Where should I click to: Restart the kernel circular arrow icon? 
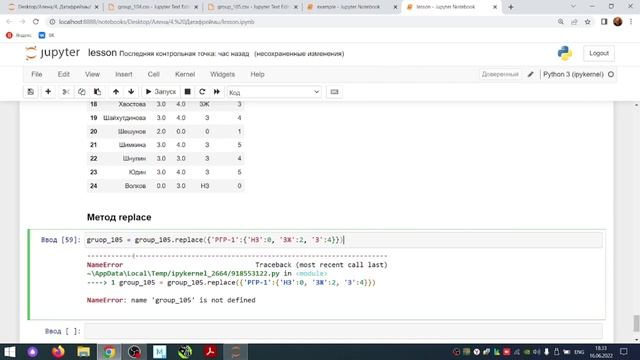[x=202, y=92]
